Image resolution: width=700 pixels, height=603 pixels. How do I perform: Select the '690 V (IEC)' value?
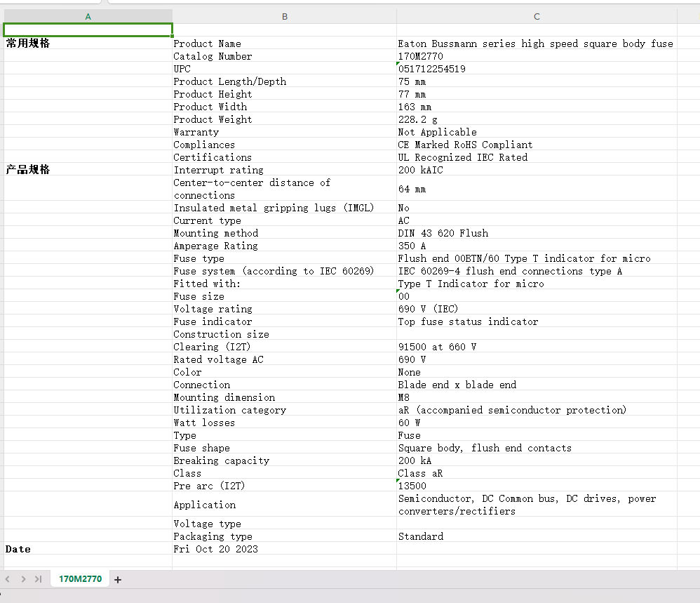pos(537,309)
